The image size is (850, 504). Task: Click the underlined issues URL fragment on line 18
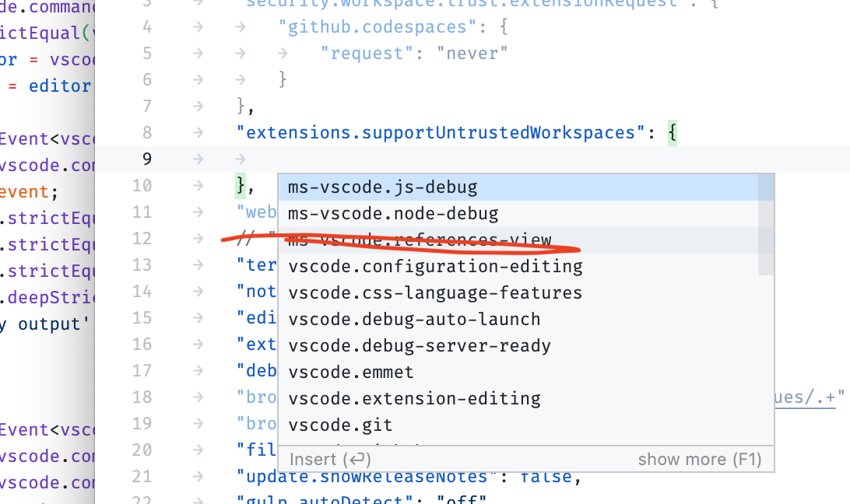tap(813, 397)
